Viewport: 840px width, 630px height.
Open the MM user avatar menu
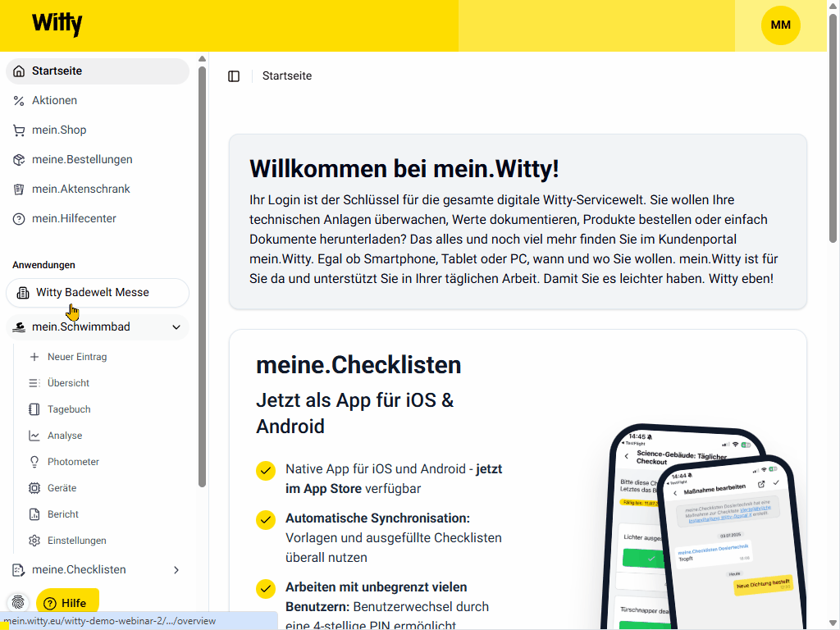(781, 25)
